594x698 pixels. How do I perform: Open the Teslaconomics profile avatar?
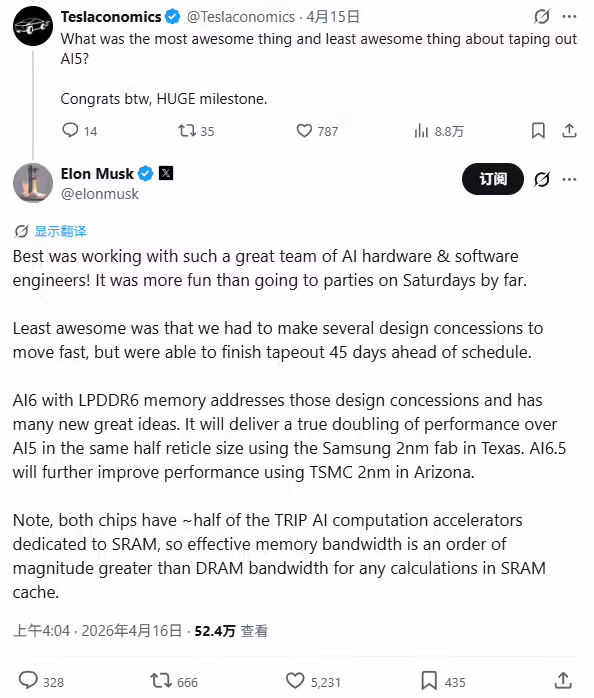click(33, 26)
